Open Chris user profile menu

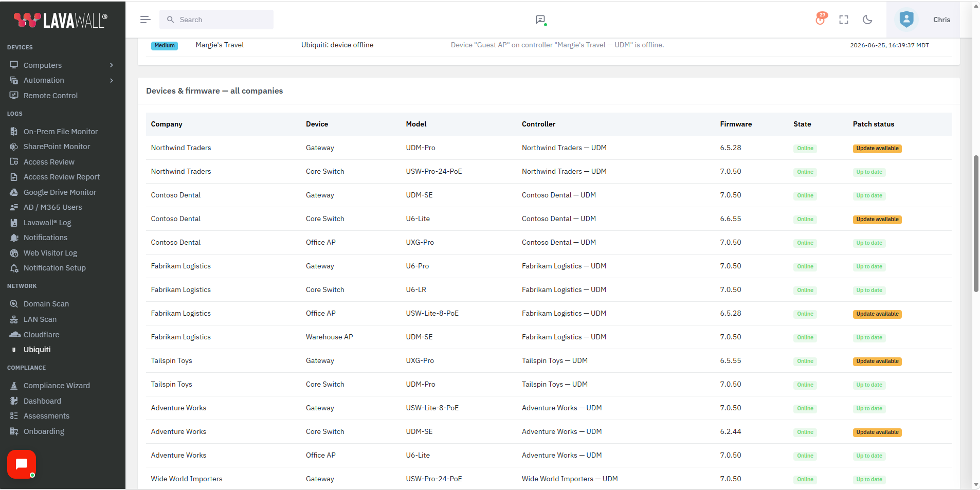(x=941, y=20)
